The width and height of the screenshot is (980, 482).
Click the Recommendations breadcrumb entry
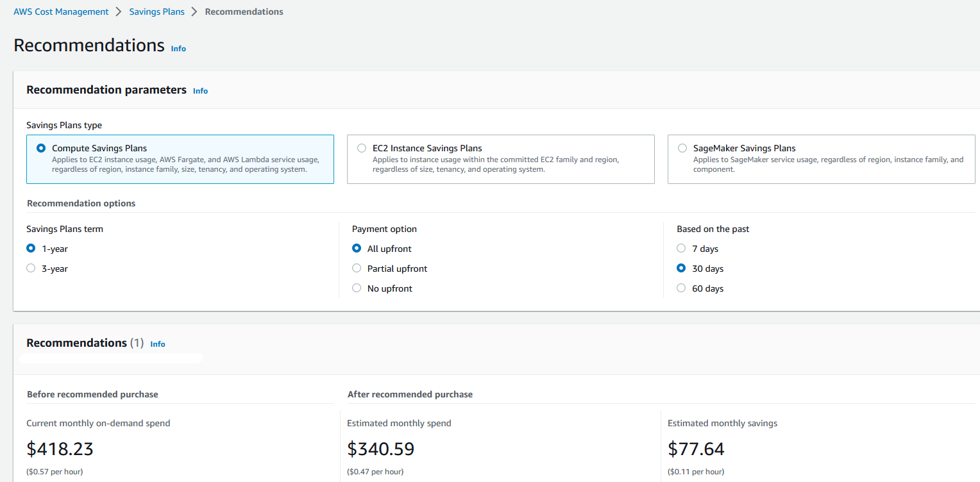click(244, 11)
